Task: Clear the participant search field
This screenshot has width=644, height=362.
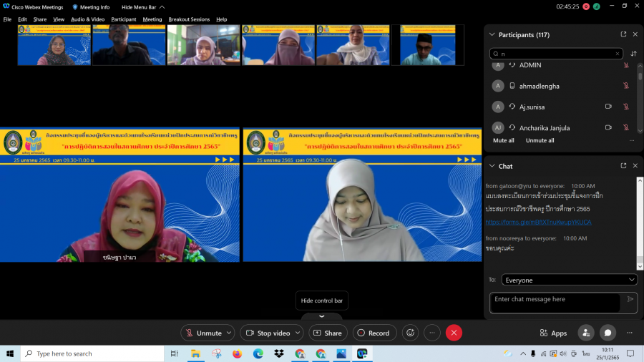Action: pos(618,54)
